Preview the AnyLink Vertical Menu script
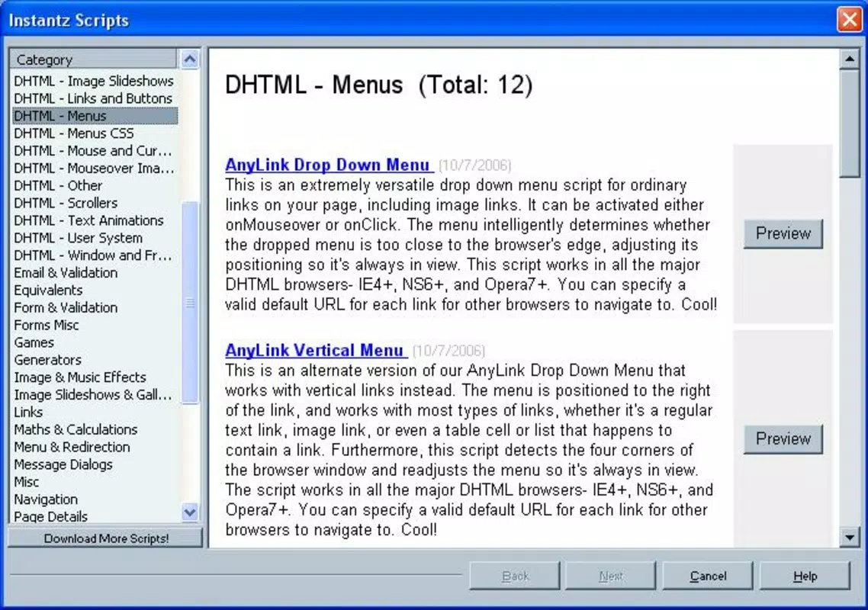868x610 pixels. pyautogui.click(x=783, y=439)
